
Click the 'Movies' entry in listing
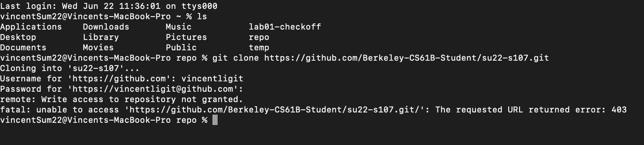[98, 48]
